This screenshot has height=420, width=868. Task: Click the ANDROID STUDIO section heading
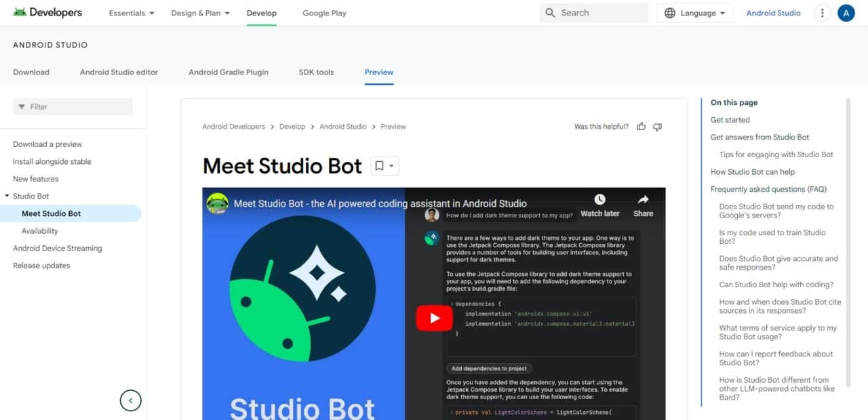click(x=50, y=45)
